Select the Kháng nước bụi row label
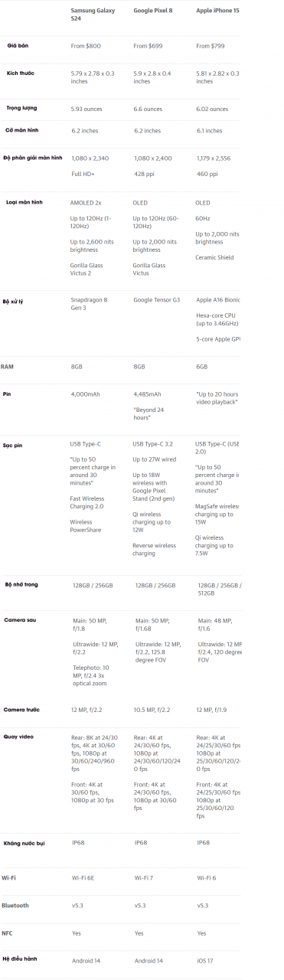Viewport: 284px width, 980px height. point(24,843)
